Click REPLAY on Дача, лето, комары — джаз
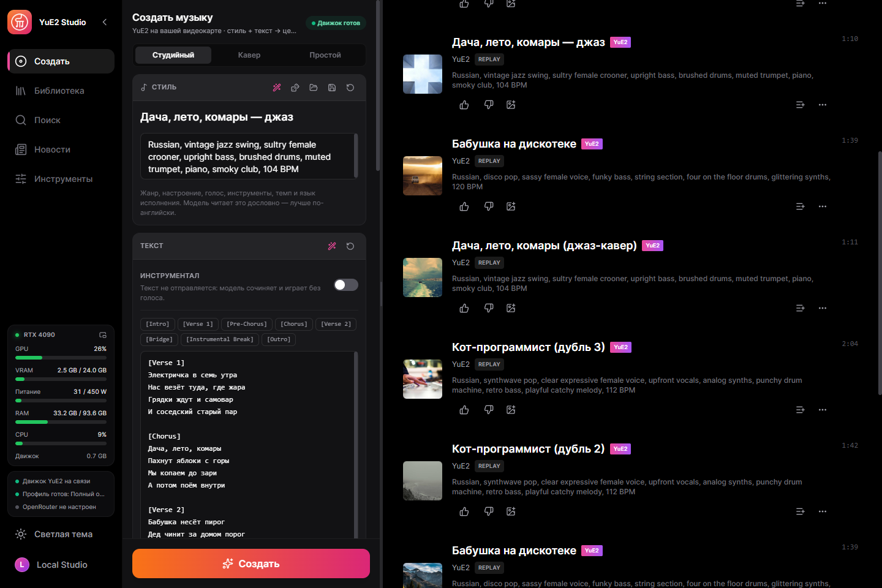 click(489, 59)
